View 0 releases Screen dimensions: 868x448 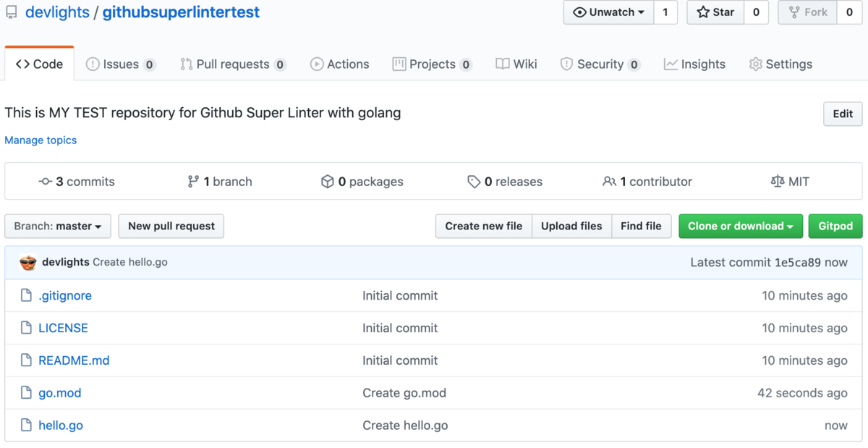[x=505, y=182]
